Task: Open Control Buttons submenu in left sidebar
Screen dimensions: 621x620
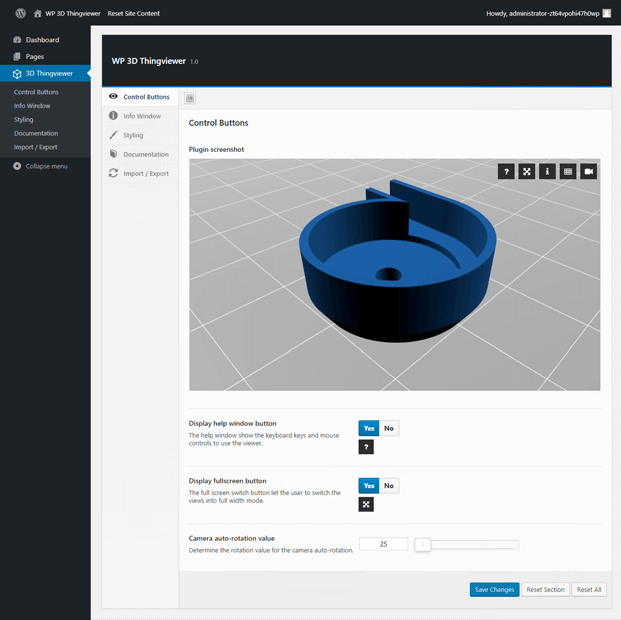Action: (36, 92)
